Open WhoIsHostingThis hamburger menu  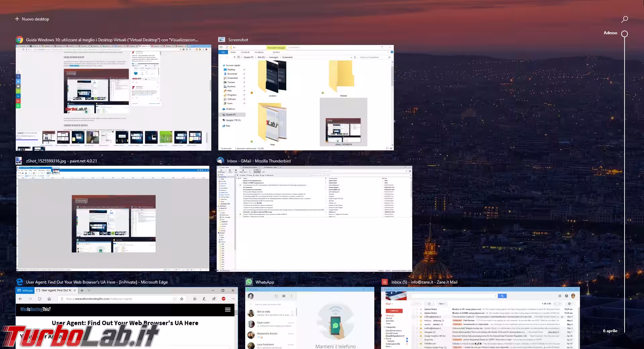pos(228,309)
